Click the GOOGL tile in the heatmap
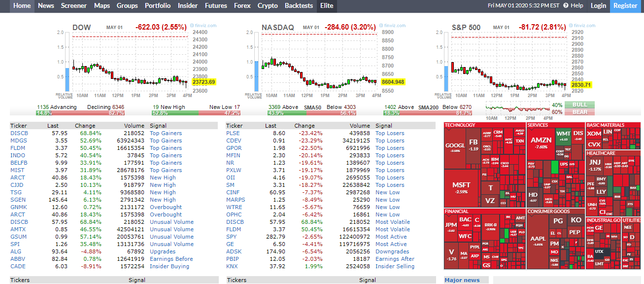The width and height of the screenshot is (644, 284). [x=455, y=147]
